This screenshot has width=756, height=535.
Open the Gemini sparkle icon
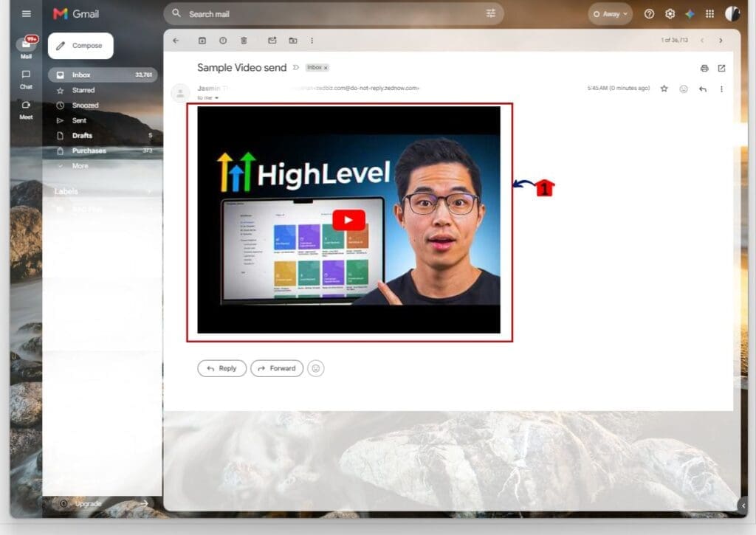pyautogui.click(x=690, y=14)
